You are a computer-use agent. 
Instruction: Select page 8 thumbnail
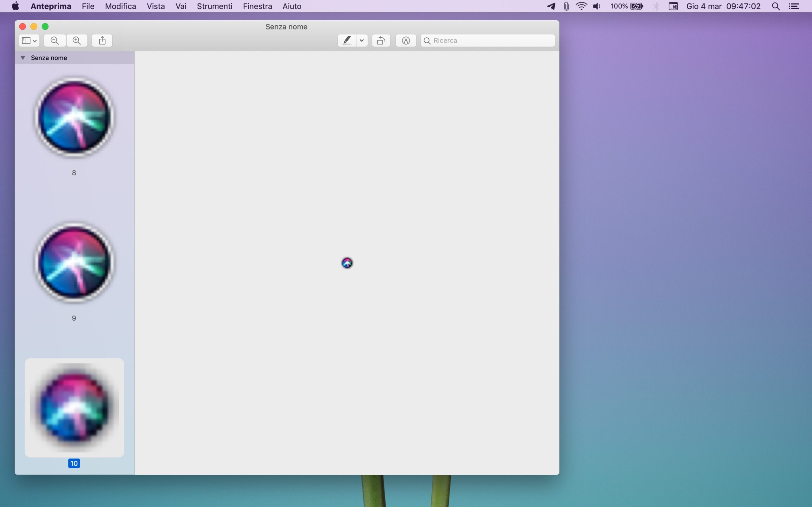click(74, 117)
